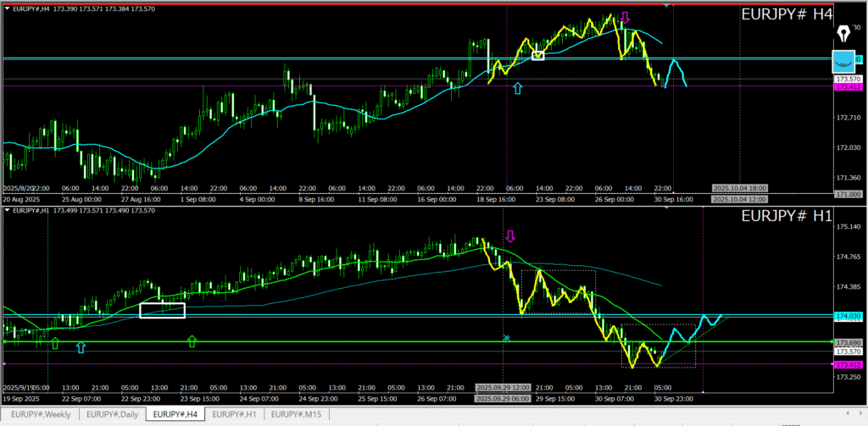
Task: Click the 2025.10.04 18:00 date label
Action: tap(740, 187)
